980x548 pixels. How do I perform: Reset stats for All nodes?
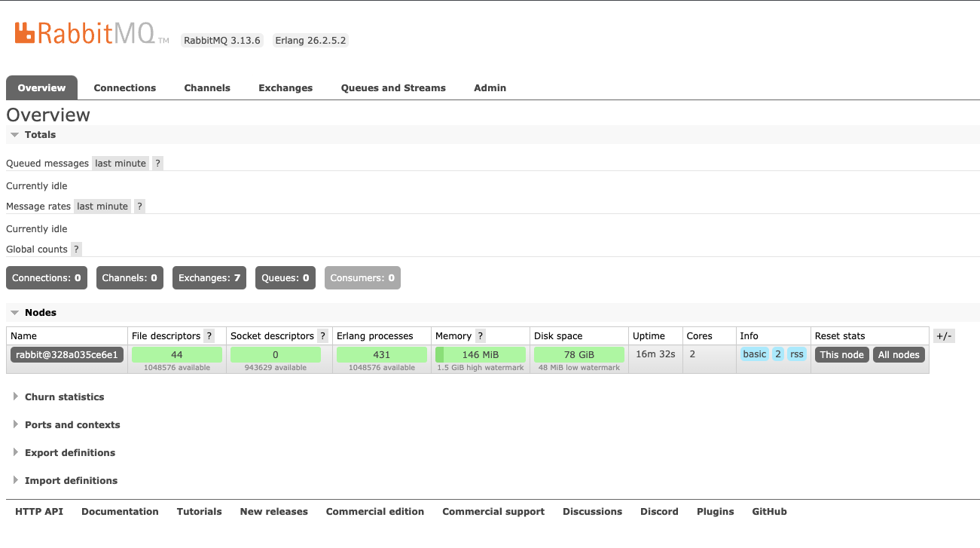point(899,355)
